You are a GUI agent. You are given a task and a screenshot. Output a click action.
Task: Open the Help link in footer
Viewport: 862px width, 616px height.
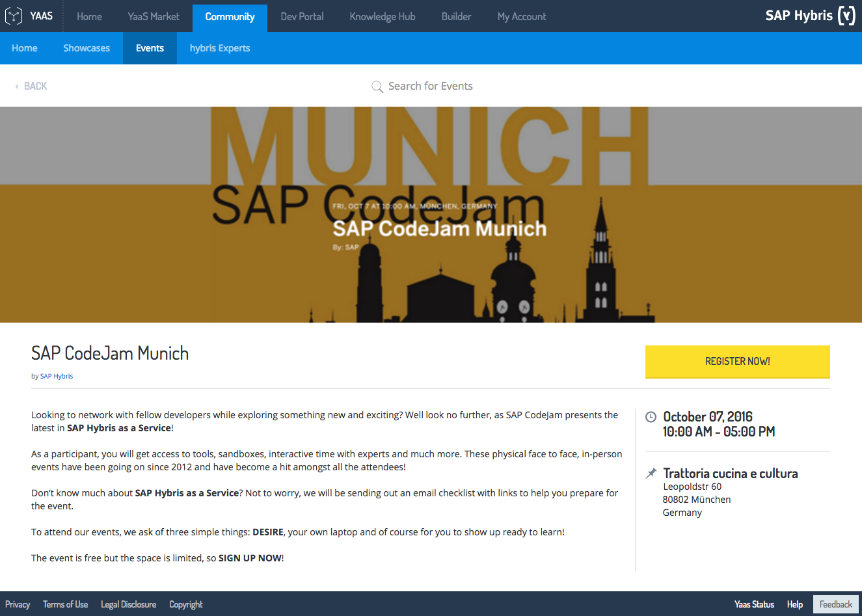click(794, 604)
